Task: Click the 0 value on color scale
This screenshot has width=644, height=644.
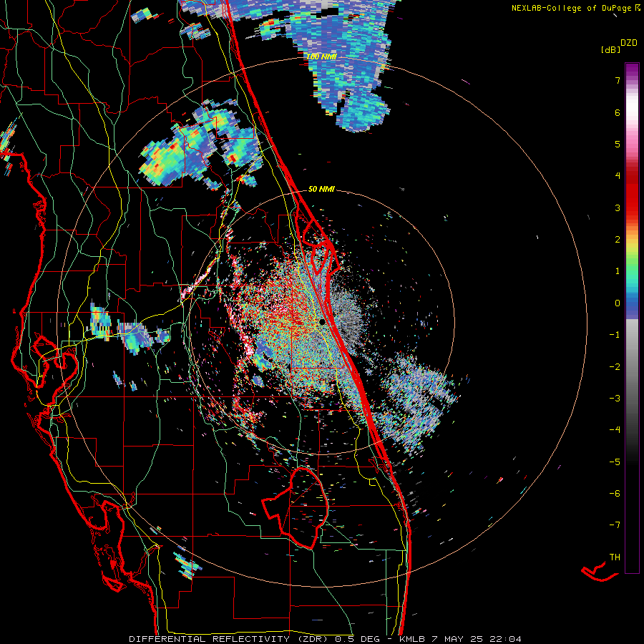Action: pos(618,303)
